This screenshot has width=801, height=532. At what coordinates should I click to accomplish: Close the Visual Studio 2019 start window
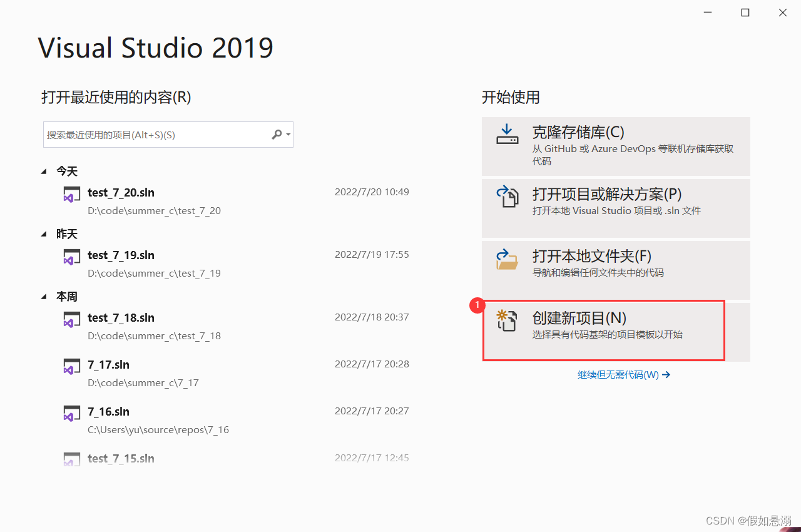point(783,13)
